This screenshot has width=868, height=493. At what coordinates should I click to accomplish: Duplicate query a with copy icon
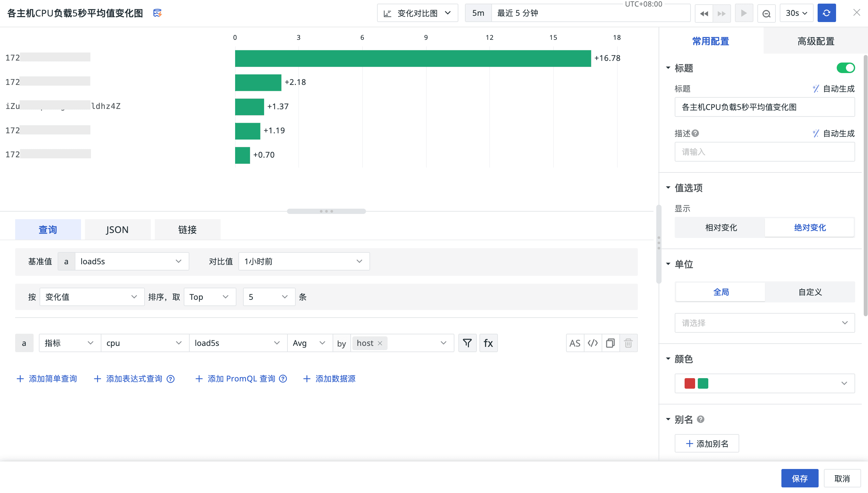click(610, 343)
